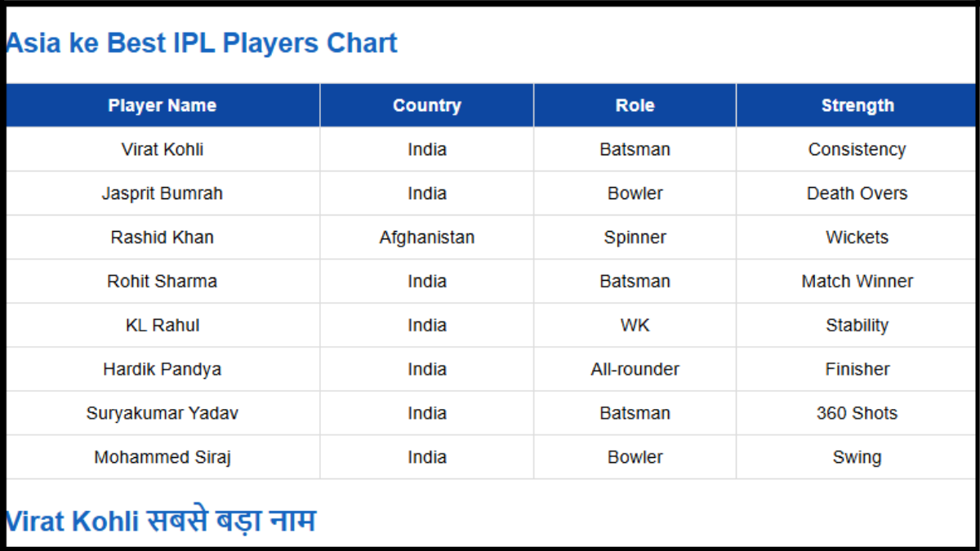Click the 'Virat Kohli सबसे बड़ा नाम' heading
Image resolution: width=980 pixels, height=551 pixels.
pos(161,520)
